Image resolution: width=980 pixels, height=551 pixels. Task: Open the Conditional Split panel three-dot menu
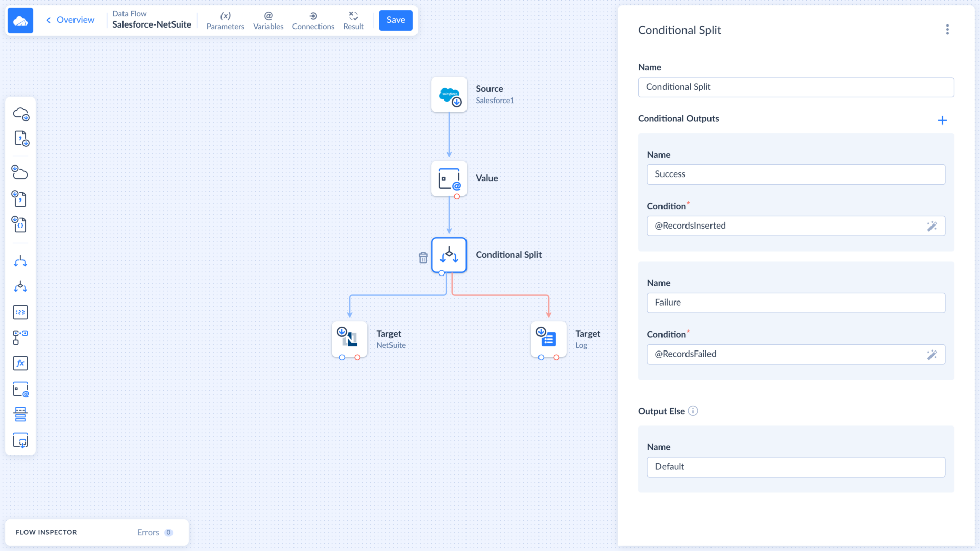point(947,29)
